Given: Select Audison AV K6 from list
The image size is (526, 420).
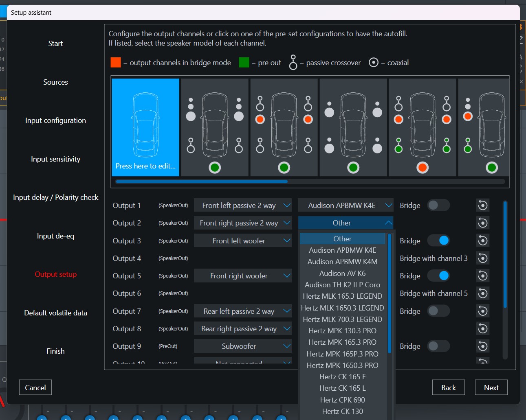Looking at the screenshot, I should pyautogui.click(x=342, y=273).
